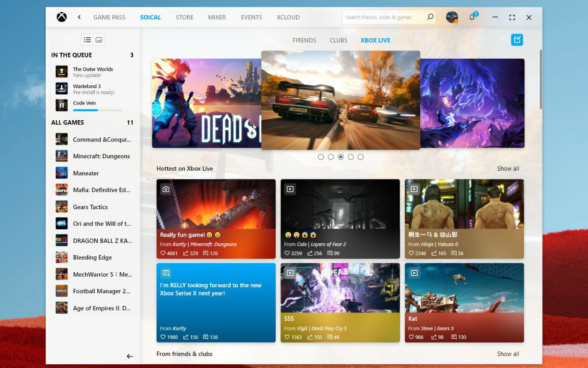Select the second carousel dot
This screenshot has width=588, height=368.
click(x=331, y=157)
